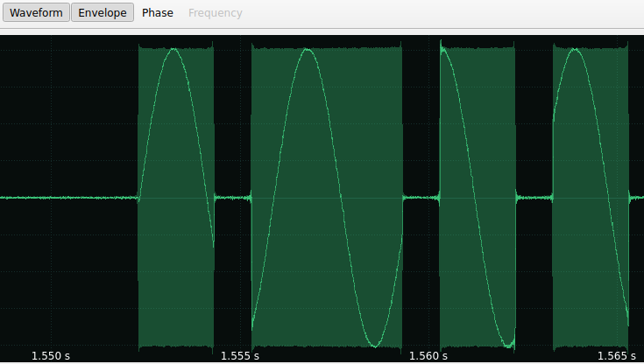Click the peak of the rightmost signal burst

576,49
